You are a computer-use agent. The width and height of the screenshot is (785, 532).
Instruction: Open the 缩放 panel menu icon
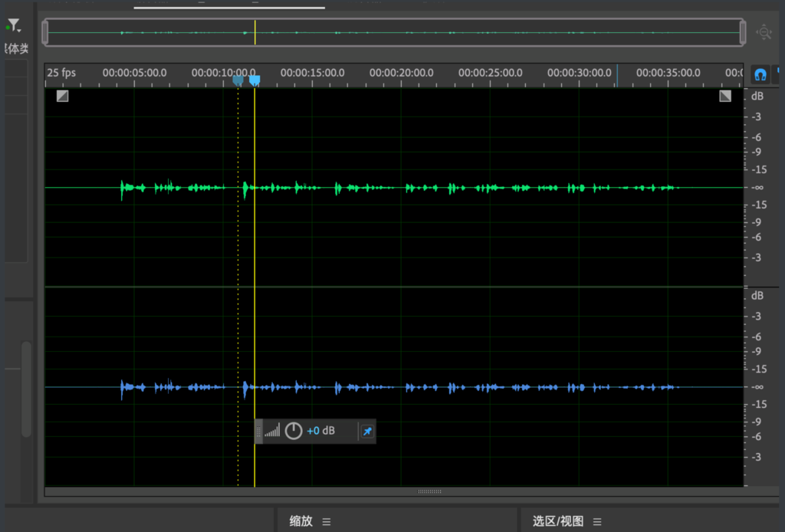(327, 521)
